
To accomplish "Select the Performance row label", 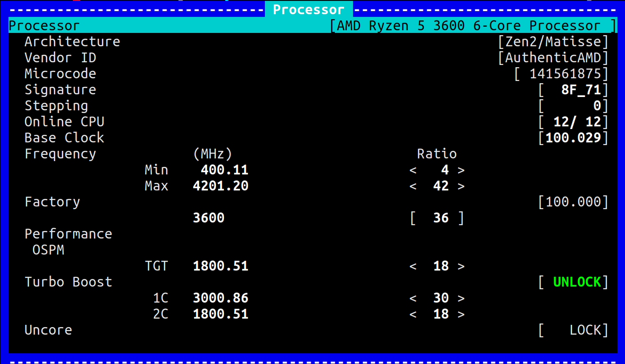I will point(68,234).
